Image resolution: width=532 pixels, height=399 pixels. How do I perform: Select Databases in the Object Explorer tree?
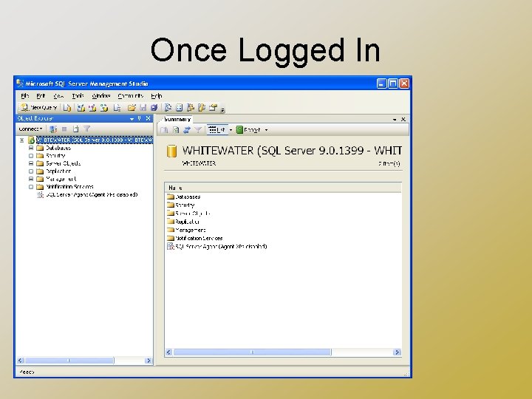click(58, 148)
